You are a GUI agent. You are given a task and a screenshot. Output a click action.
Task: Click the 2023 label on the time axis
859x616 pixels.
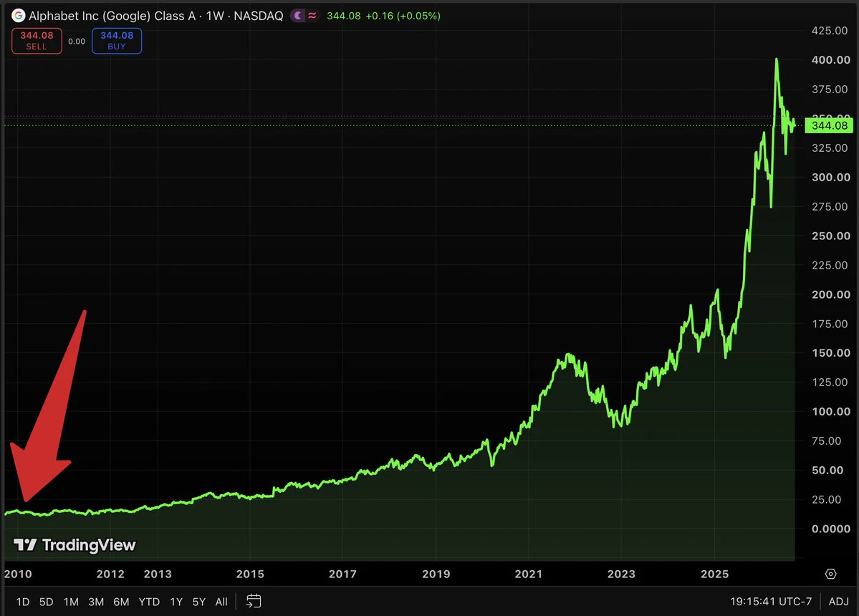point(621,574)
